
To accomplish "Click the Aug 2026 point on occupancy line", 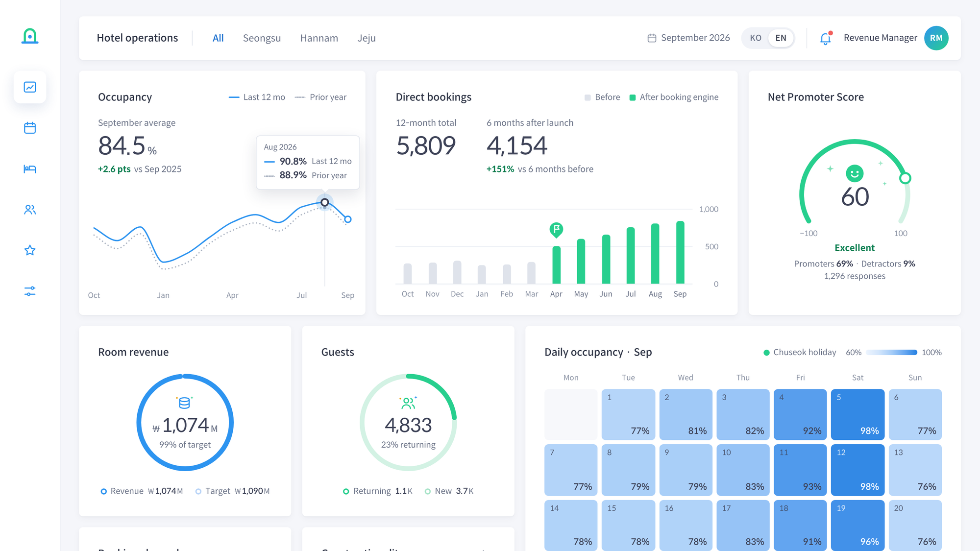I will point(324,202).
